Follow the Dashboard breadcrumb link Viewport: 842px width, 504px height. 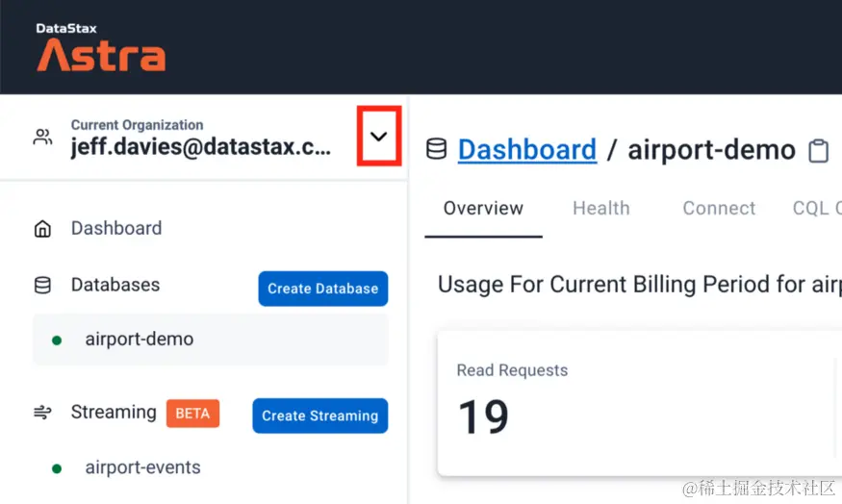[x=527, y=150]
